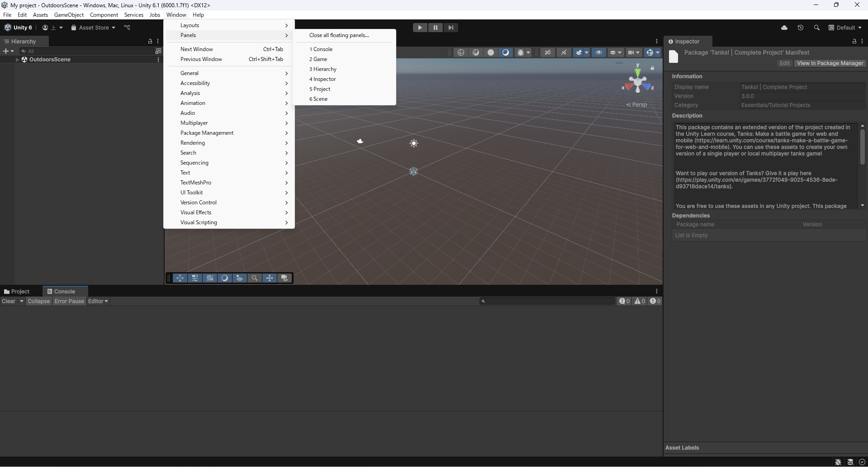The height and width of the screenshot is (467, 868).
Task: Click the search icon in scene view overlay
Action: coord(255,278)
